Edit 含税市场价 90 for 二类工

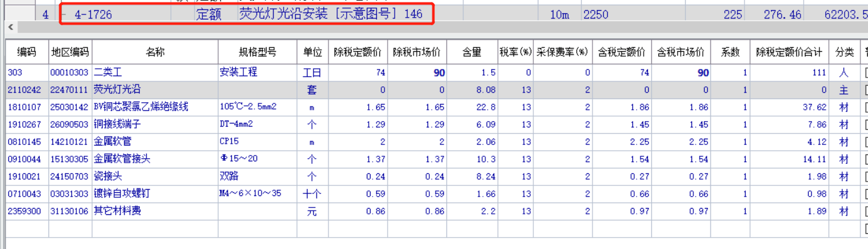(x=680, y=72)
